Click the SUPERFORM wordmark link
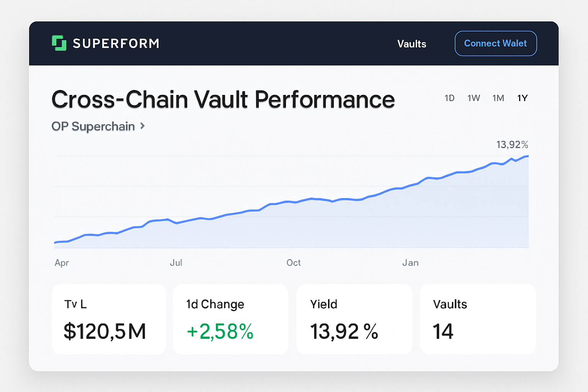588x392 pixels. (x=116, y=43)
